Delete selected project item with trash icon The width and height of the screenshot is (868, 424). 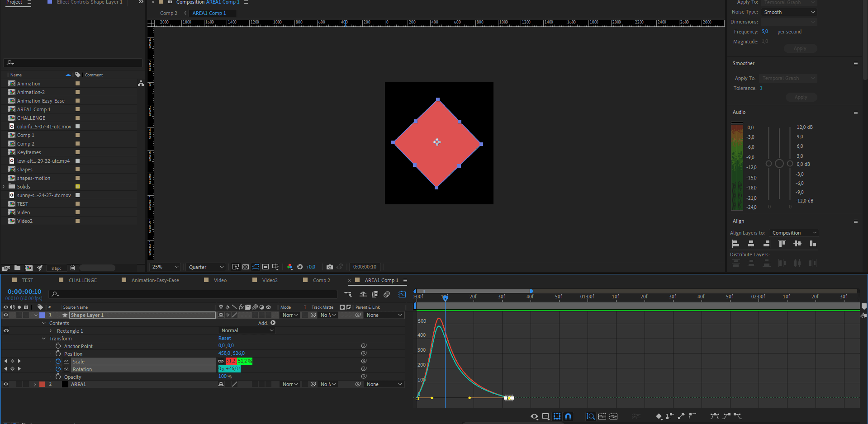(72, 268)
